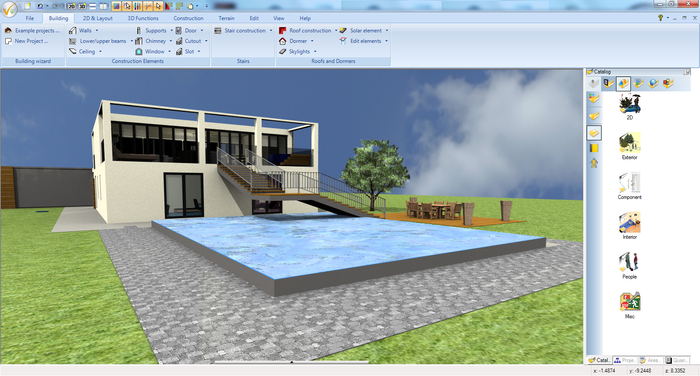The image size is (700, 376).
Task: Click the Dormer icon
Action: tap(283, 41)
